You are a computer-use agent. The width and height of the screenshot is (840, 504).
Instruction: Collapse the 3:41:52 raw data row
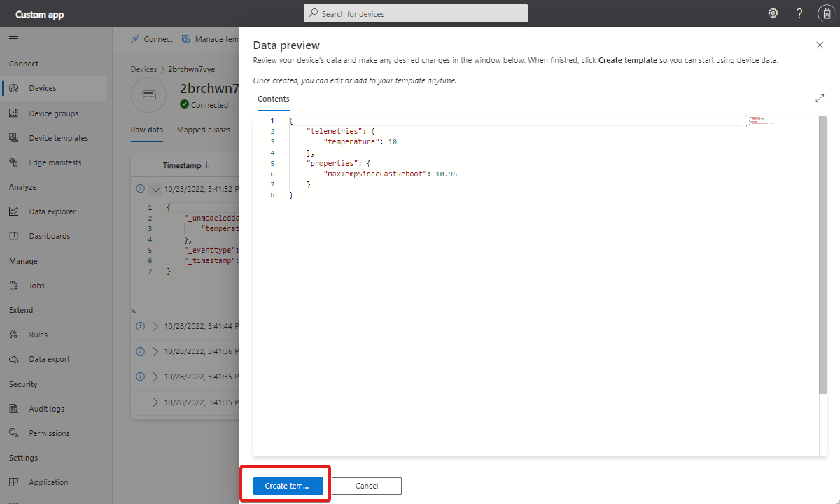coord(155,188)
